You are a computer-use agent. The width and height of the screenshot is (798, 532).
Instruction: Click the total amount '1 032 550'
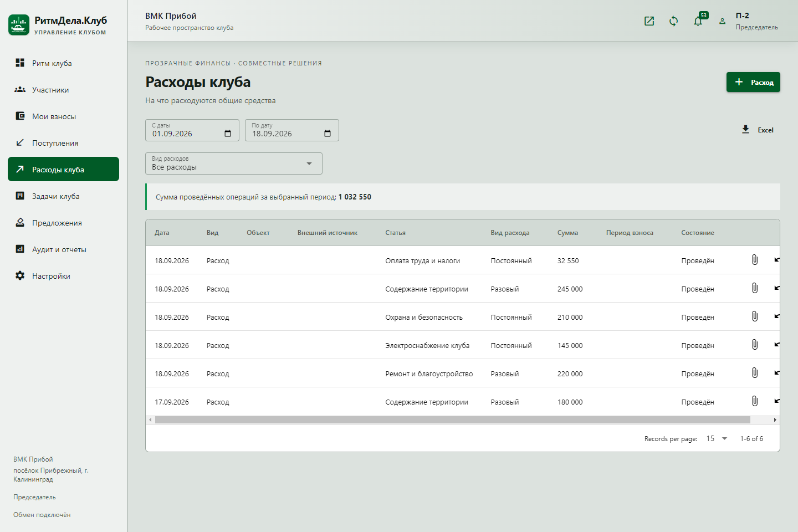click(x=355, y=197)
